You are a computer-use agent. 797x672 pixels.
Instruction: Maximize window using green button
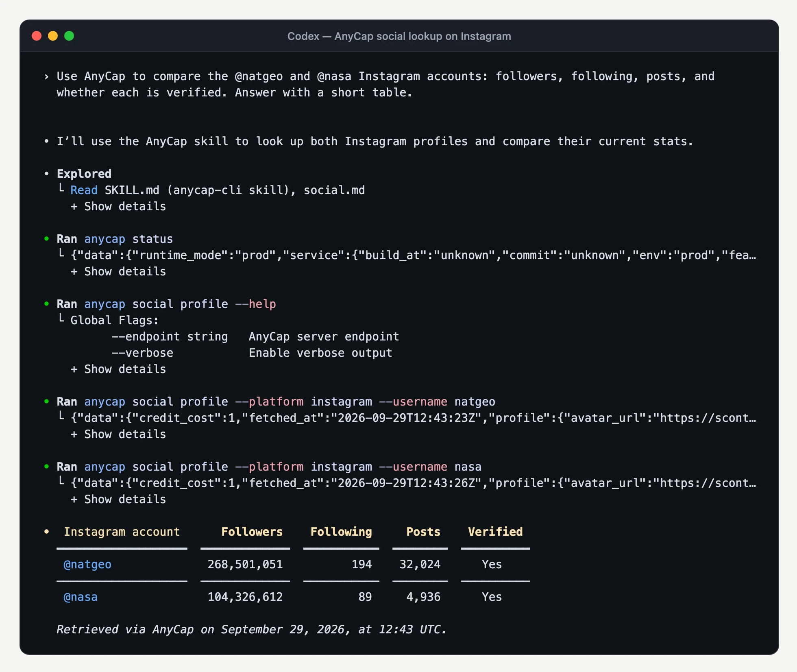pyautogui.click(x=69, y=36)
